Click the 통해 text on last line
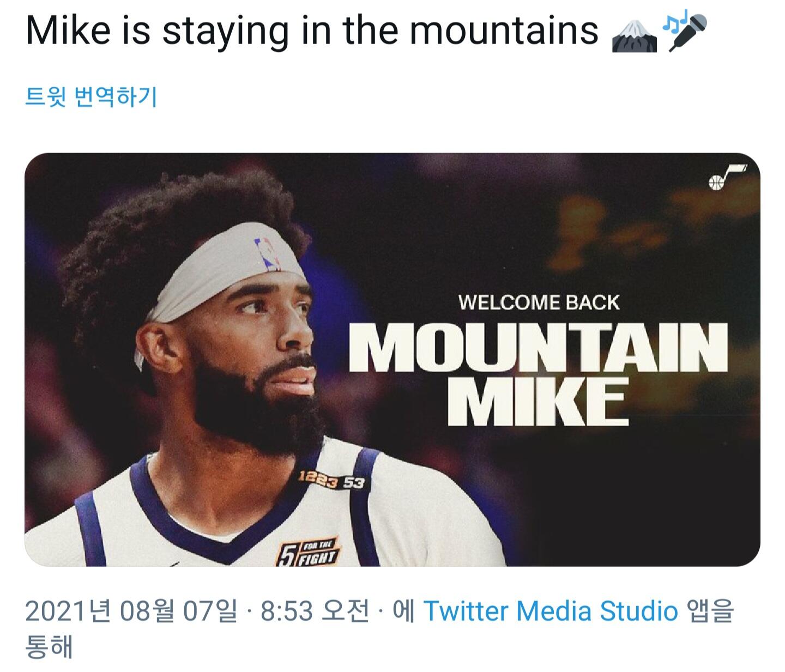The width and height of the screenshot is (785, 672). click(x=49, y=647)
